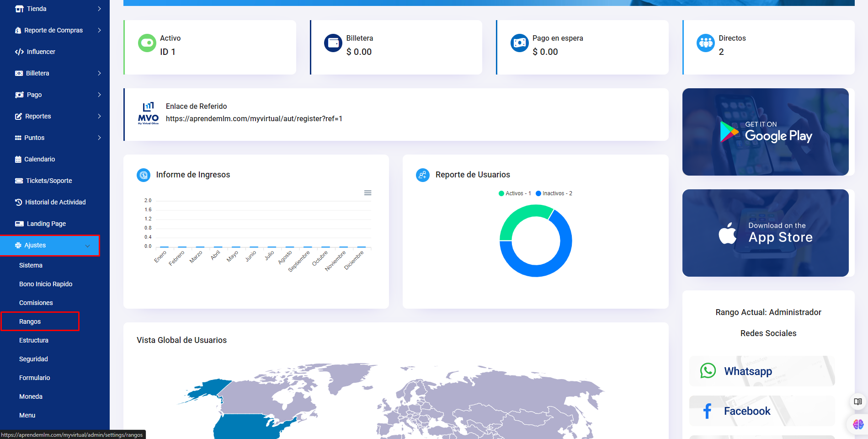Click the Get it on Google Play banner

(765, 132)
